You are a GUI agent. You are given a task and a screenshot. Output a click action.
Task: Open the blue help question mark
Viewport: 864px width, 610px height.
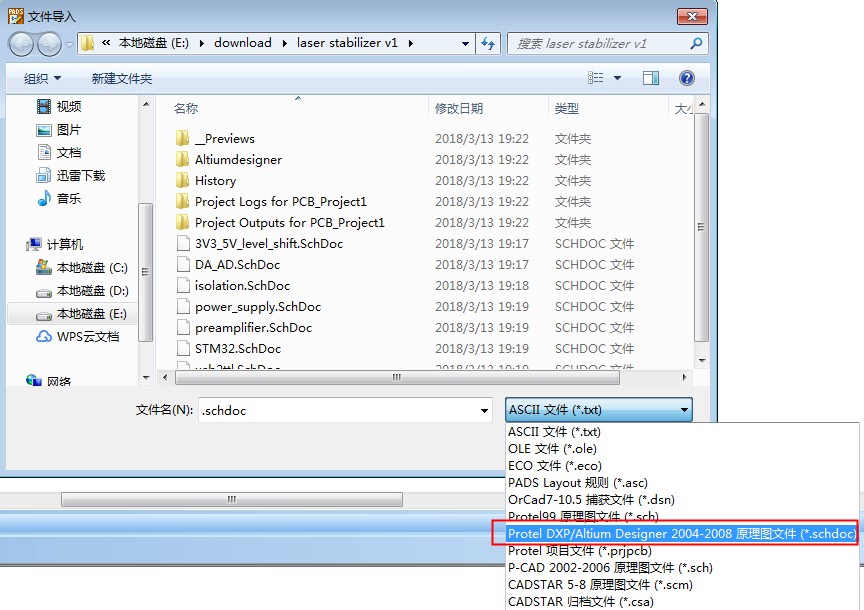[687, 78]
